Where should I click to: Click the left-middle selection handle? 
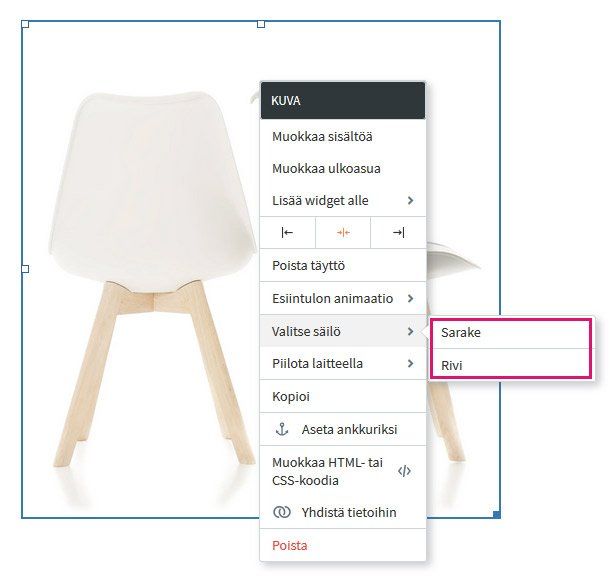pyautogui.click(x=25, y=269)
